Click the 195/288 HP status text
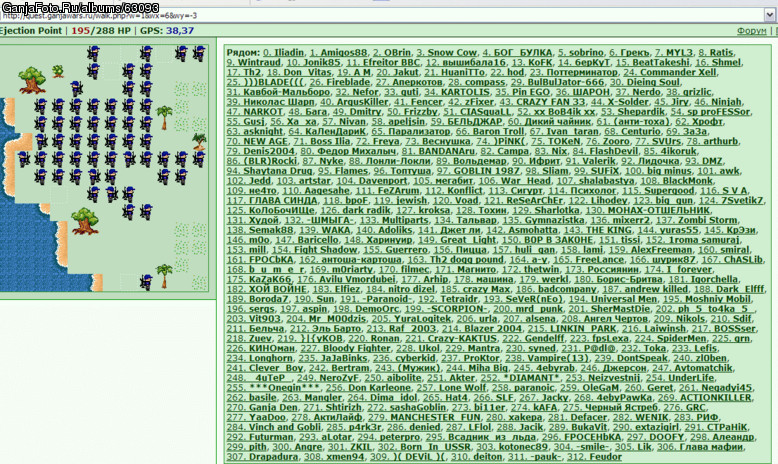 (101, 31)
